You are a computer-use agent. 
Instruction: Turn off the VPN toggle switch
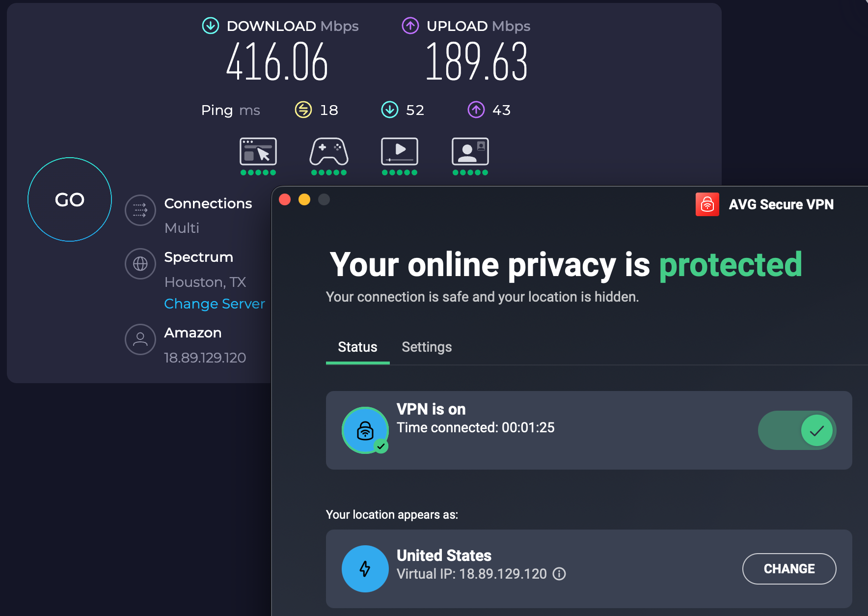796,430
